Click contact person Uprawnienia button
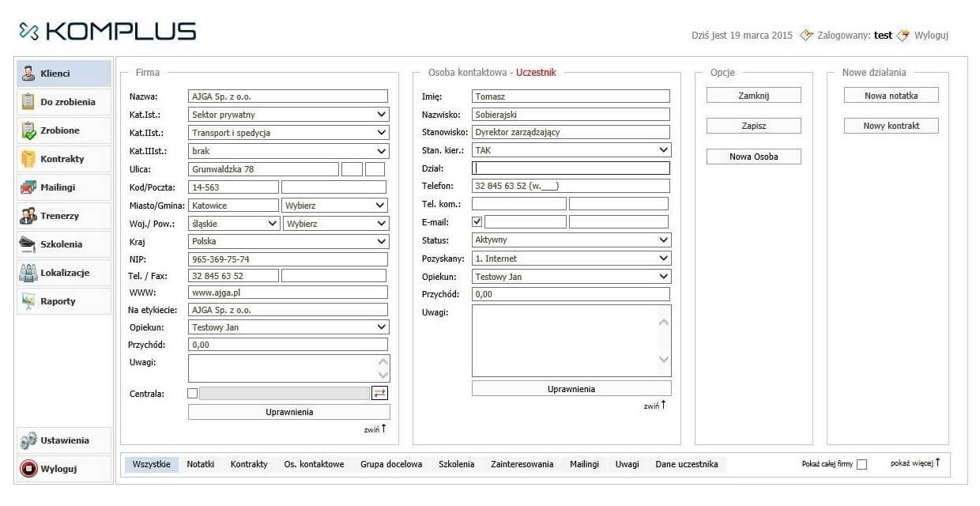 (x=571, y=389)
